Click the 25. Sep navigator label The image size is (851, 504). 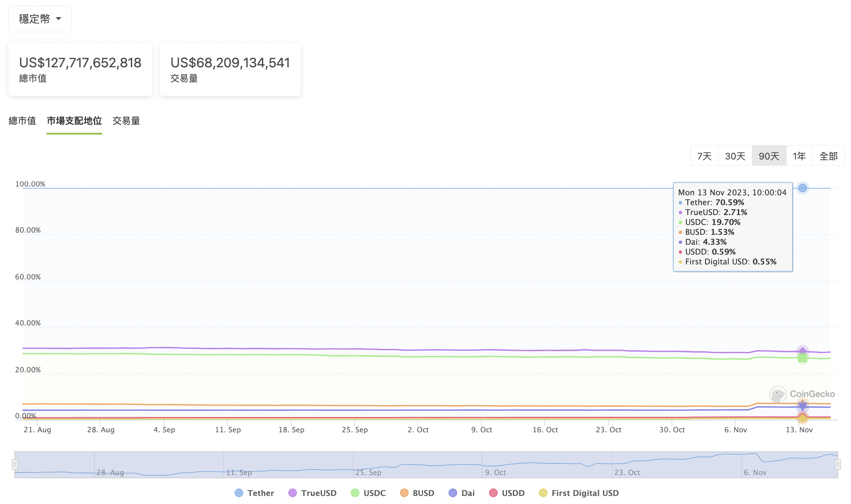[368, 472]
